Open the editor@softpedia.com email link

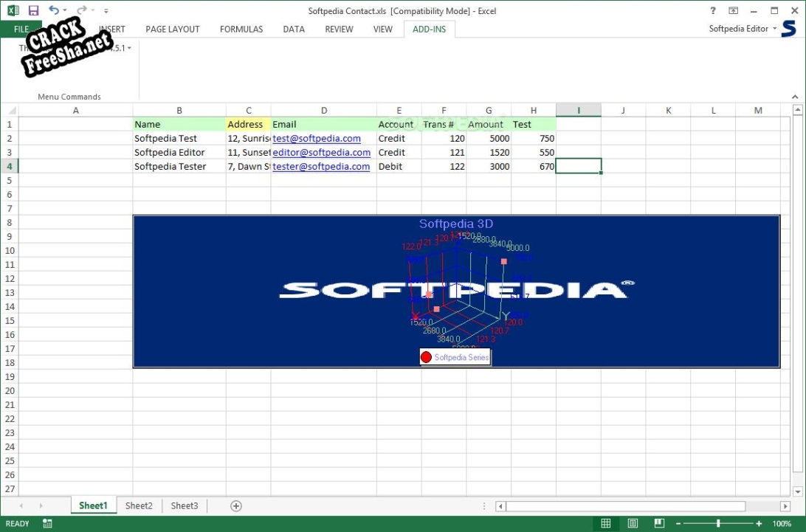[321, 152]
